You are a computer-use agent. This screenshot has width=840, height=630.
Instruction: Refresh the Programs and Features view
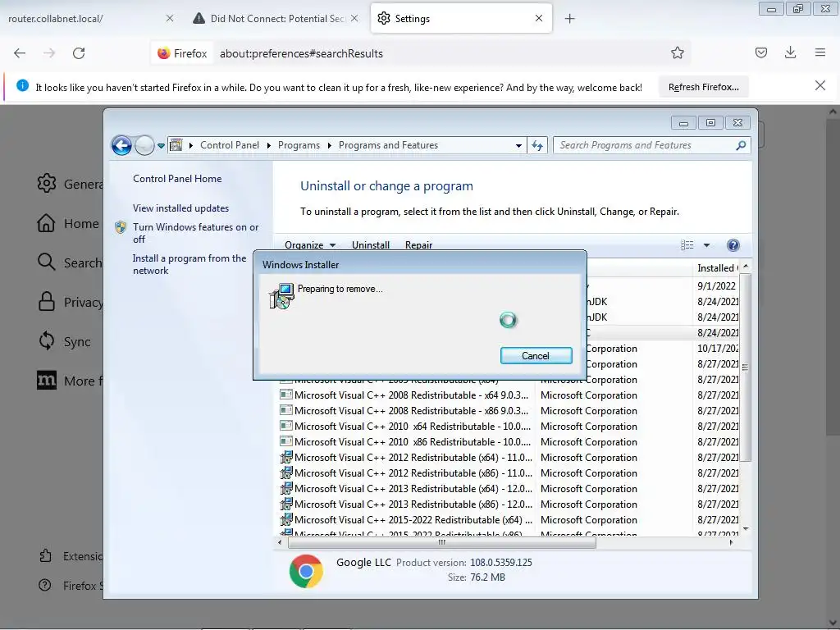[537, 145]
